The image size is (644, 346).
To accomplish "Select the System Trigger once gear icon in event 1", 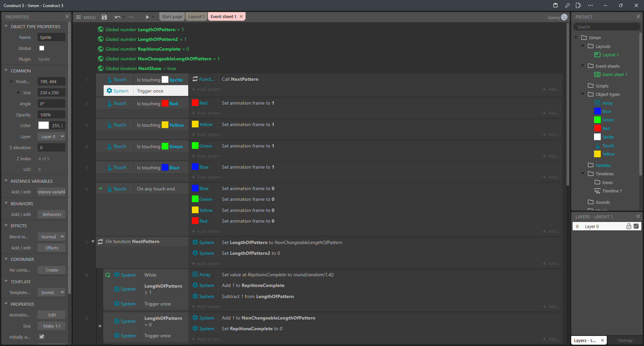I will (109, 91).
